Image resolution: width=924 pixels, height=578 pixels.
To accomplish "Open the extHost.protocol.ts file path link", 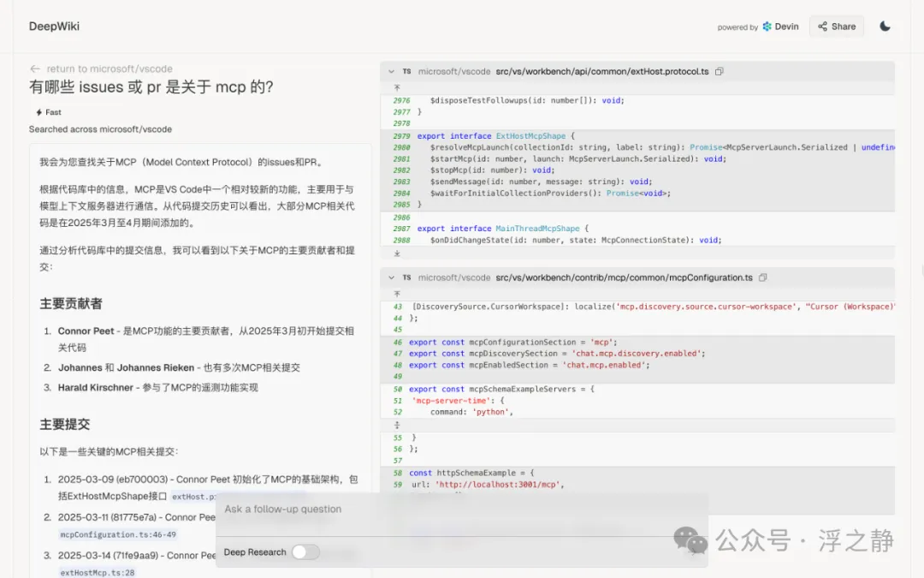I will (602, 71).
